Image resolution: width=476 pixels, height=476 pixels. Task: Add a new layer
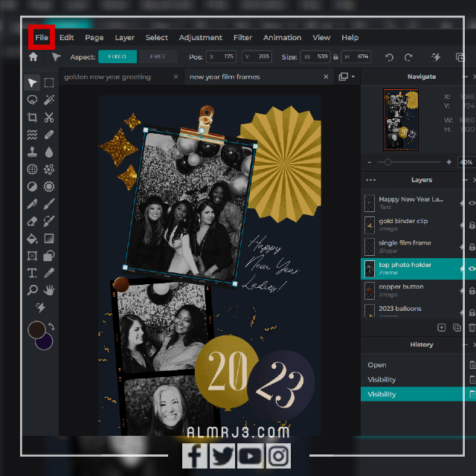441,327
